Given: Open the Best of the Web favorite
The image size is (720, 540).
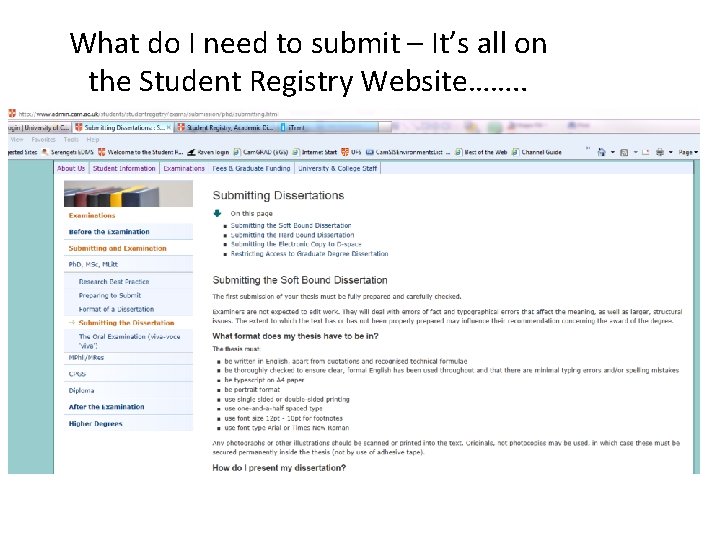Looking at the screenshot, I should (x=481, y=152).
